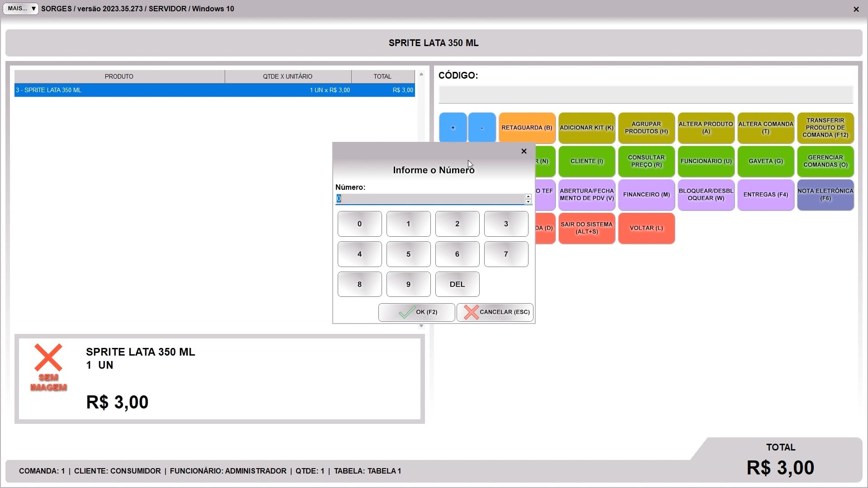868x488 pixels.
Task: Click NOTA ELETRÔNICA (F6)
Action: [x=825, y=195]
